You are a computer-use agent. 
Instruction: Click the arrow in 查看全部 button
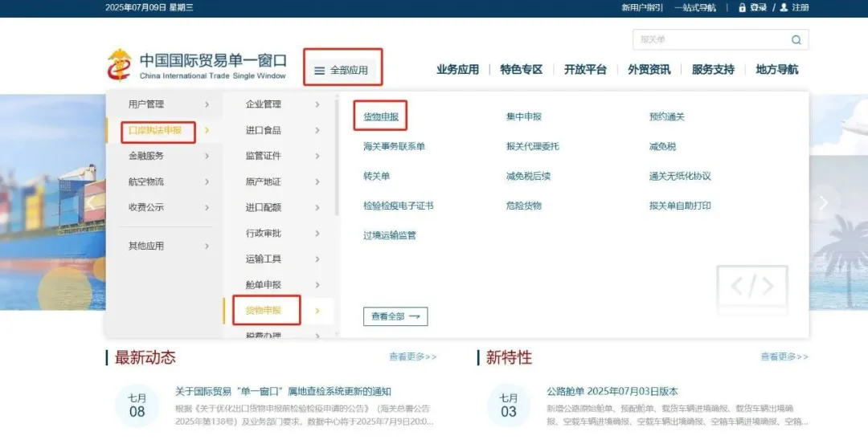415,317
